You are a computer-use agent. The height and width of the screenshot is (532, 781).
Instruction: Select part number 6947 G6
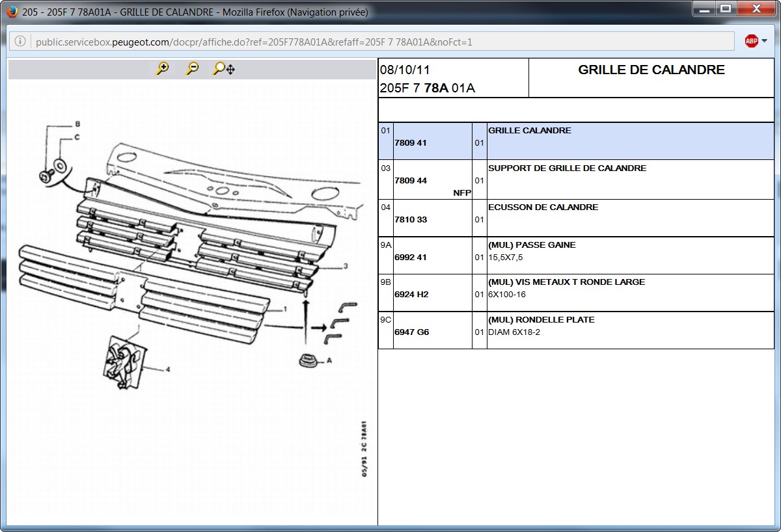[411, 332]
